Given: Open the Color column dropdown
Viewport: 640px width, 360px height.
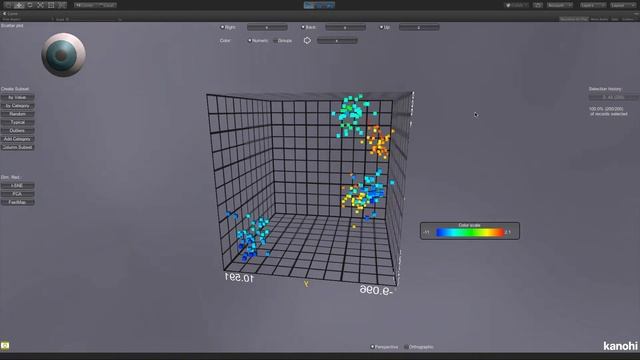Looking at the screenshot, I should click(x=337, y=41).
